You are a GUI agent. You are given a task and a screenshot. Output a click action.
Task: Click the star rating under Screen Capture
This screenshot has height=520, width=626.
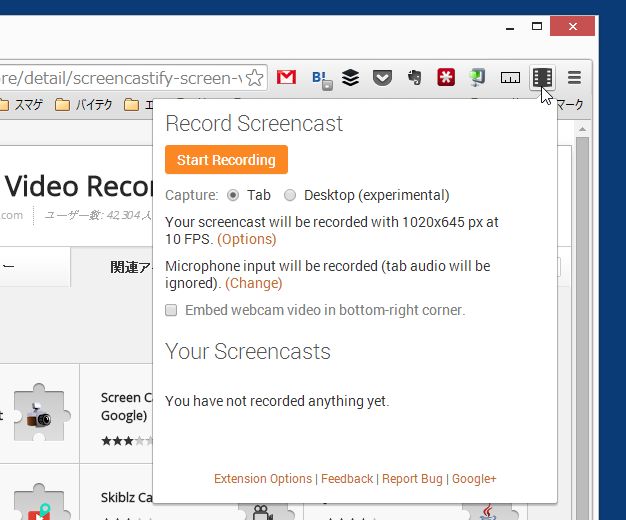pos(127,441)
